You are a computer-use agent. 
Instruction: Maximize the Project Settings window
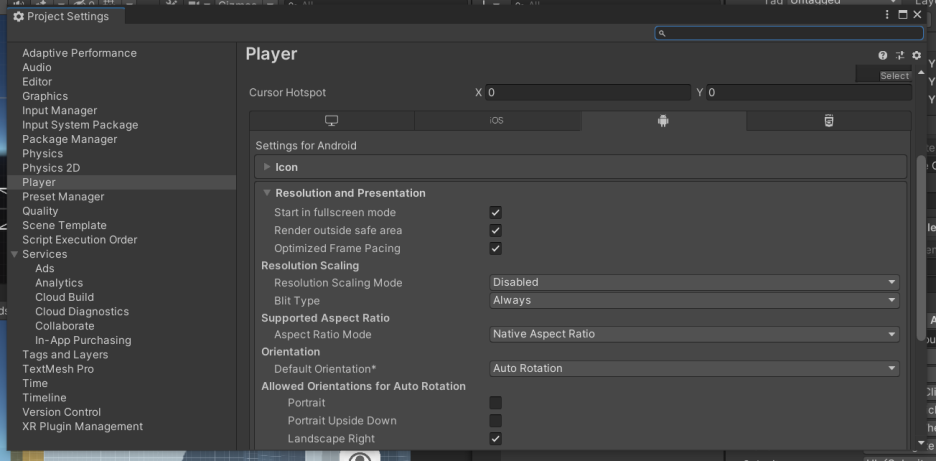tap(903, 15)
